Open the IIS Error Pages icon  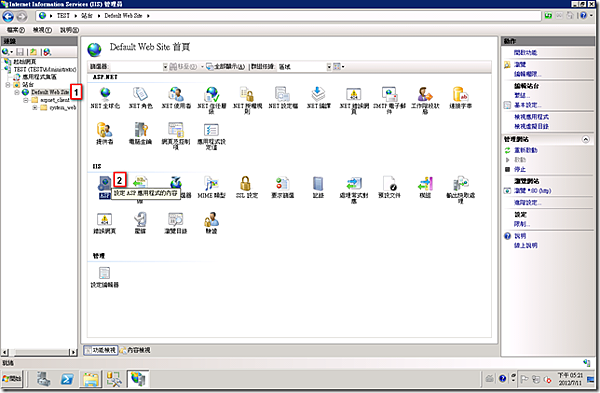tap(104, 220)
